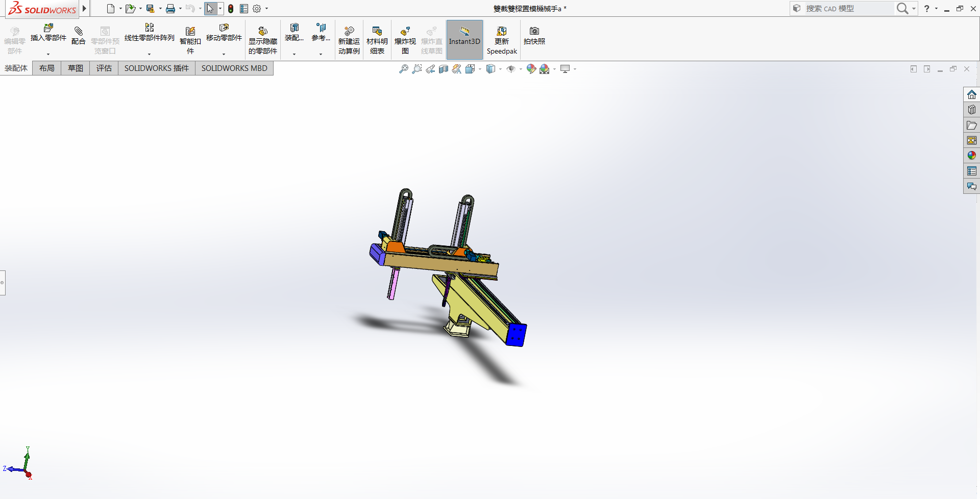Expand the Move Component (移动零部件) dropdown
Image resolution: width=980 pixels, height=499 pixels.
click(224, 54)
